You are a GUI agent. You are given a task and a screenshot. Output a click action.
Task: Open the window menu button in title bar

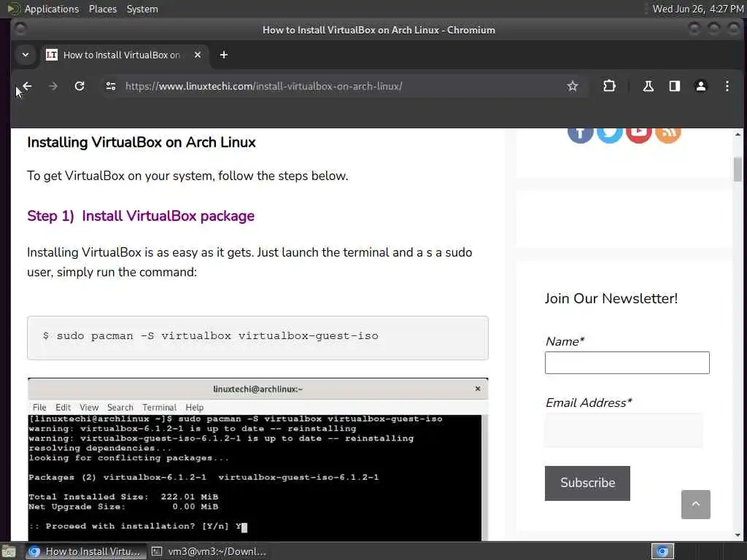point(20,29)
